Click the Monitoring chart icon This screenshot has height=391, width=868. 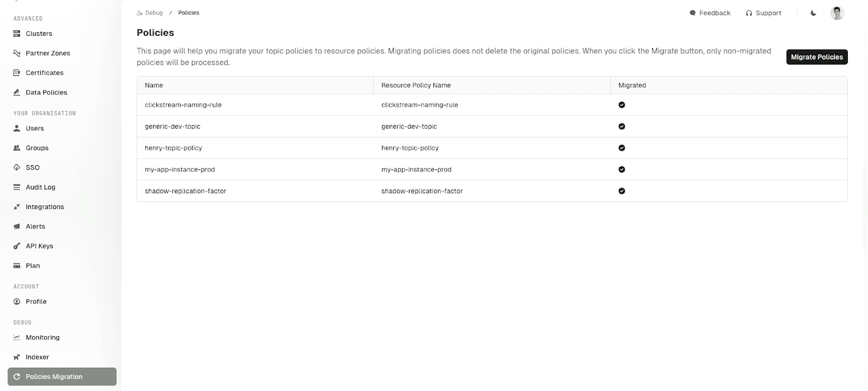[x=17, y=337]
